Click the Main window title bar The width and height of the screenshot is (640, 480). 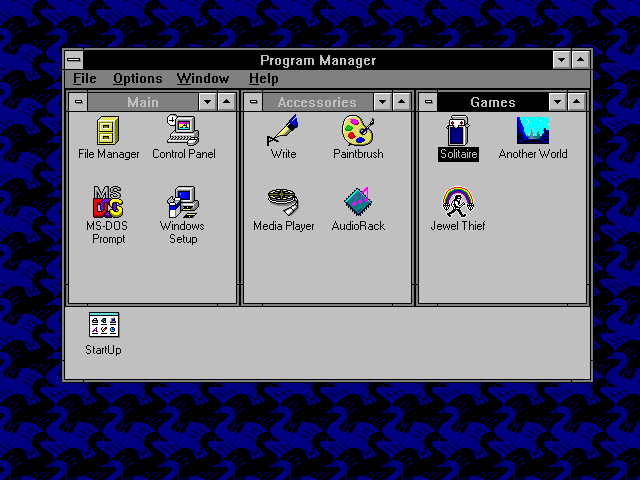click(x=143, y=102)
